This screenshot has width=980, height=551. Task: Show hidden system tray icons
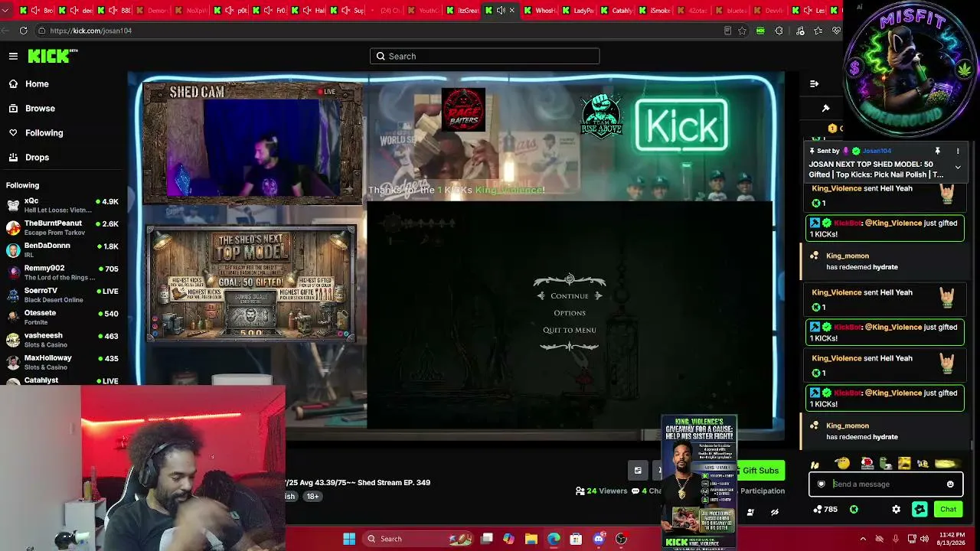pos(863,539)
